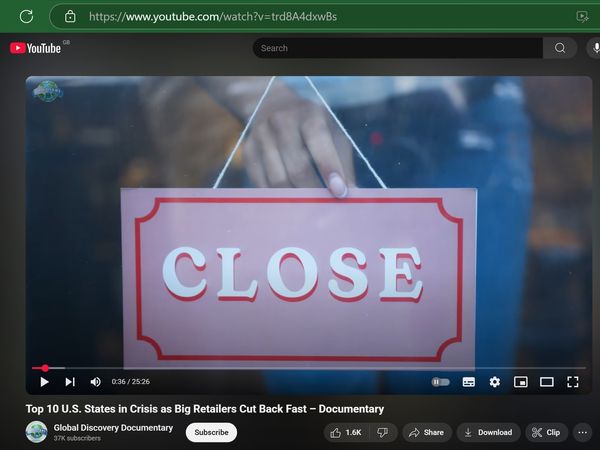600x450 pixels.
Task: Turn on subtitles/closed captions
Action: click(469, 382)
